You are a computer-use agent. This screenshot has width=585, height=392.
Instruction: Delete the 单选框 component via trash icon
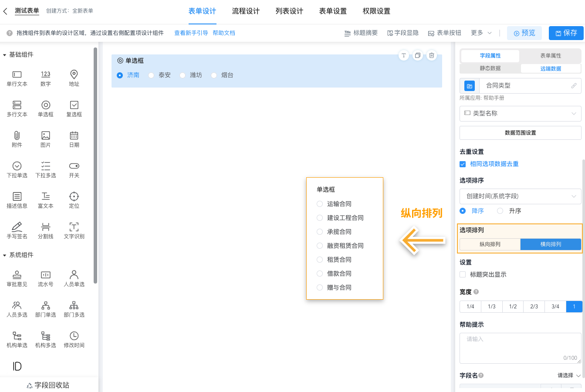click(432, 55)
